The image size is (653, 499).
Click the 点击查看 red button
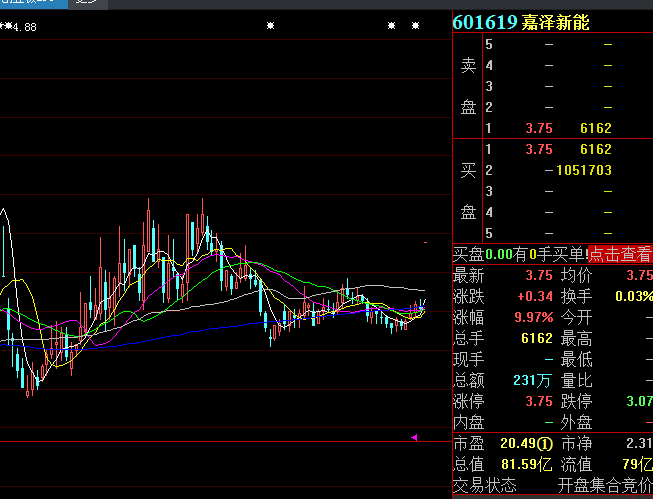click(620, 254)
